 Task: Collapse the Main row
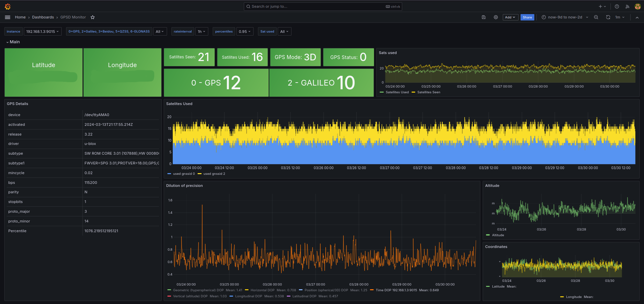coord(13,42)
